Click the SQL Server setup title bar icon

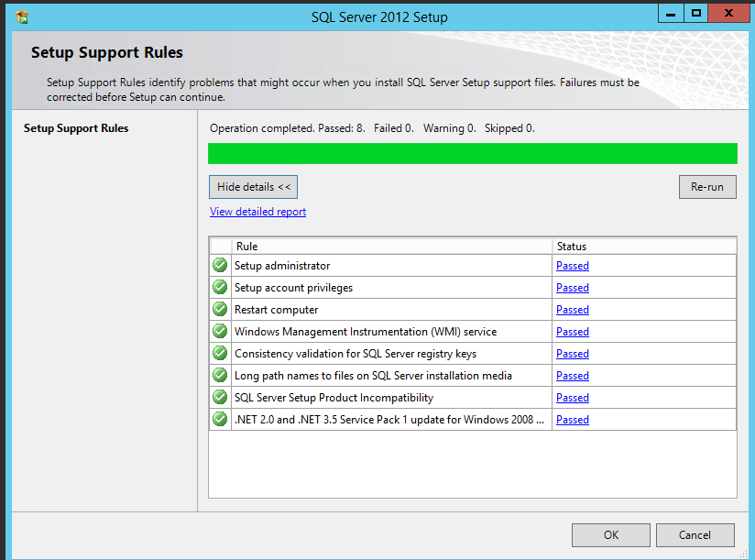(x=22, y=16)
